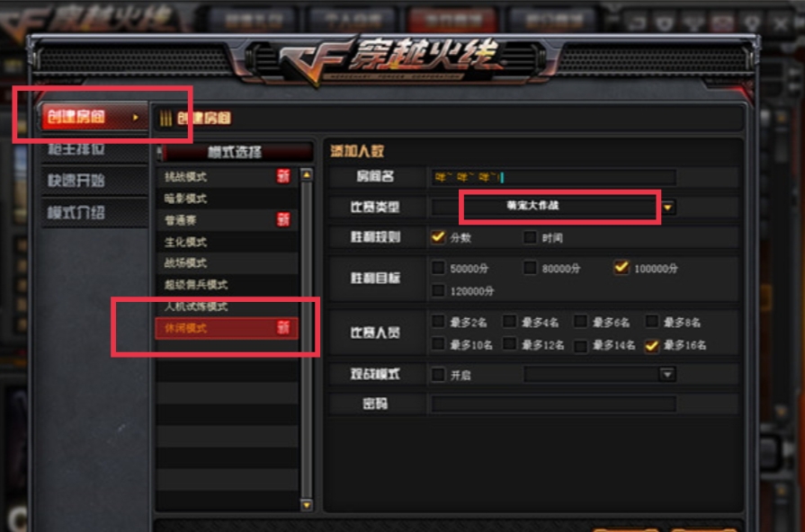This screenshot has width=805, height=532.
Task: Check the 50000分 target option
Action: [x=438, y=267]
